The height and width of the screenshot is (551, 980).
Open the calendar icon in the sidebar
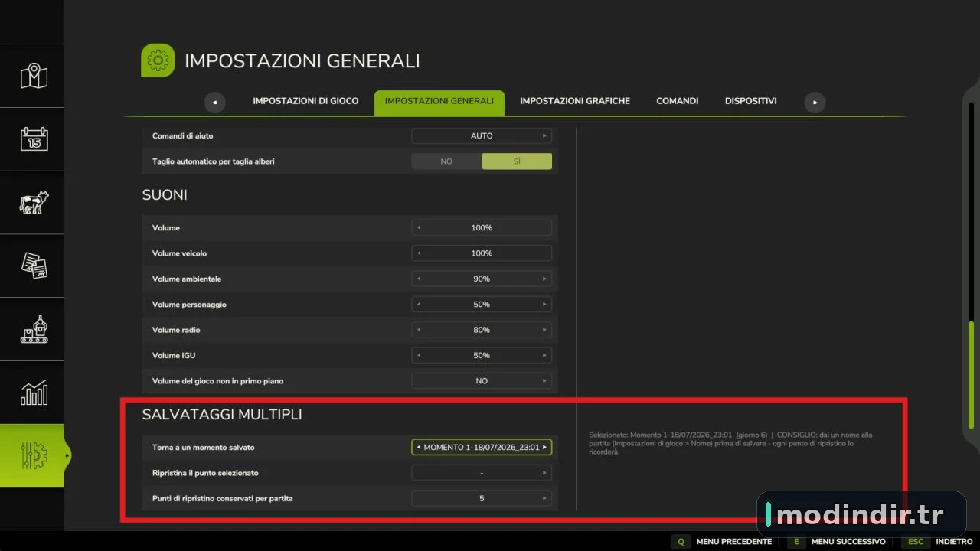[x=34, y=139]
